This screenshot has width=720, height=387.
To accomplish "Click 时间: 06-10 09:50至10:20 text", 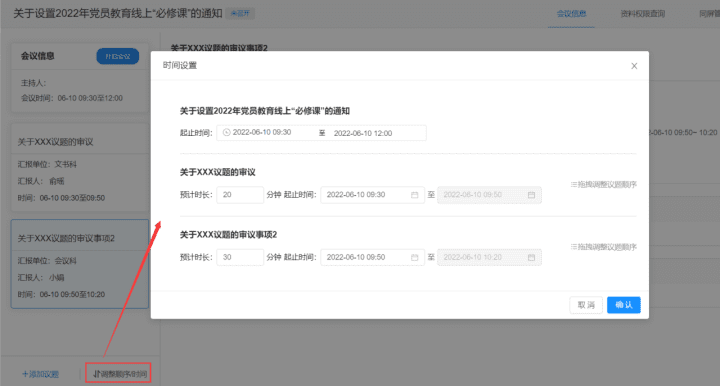I will 61,294.
